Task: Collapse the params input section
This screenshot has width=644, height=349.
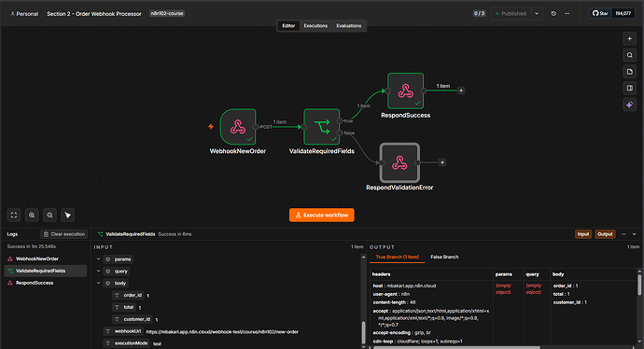Action: coord(99,259)
